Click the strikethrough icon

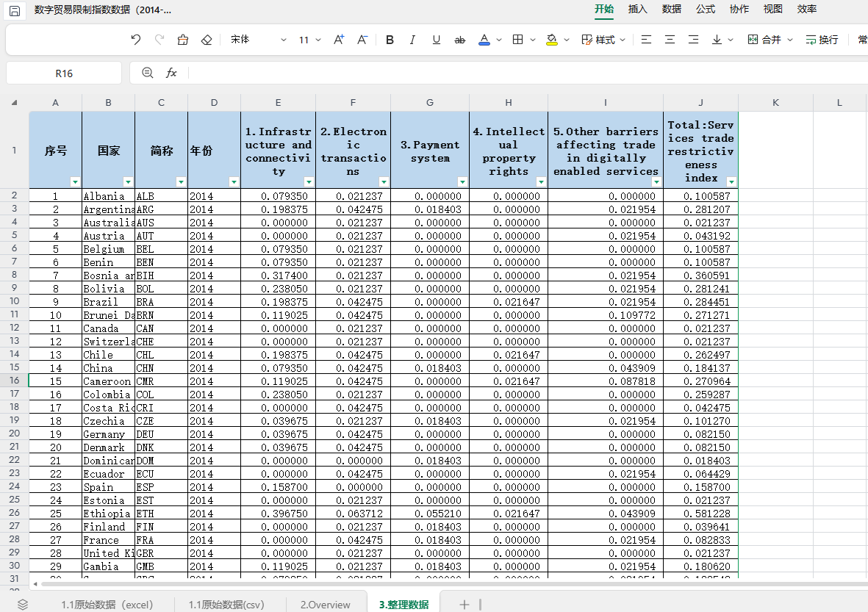coord(460,40)
